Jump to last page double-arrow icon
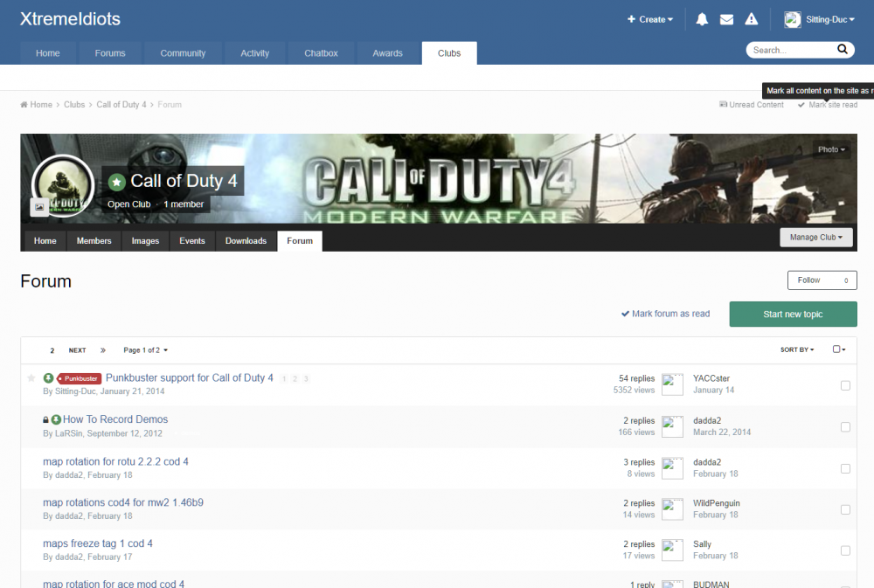 (x=103, y=350)
